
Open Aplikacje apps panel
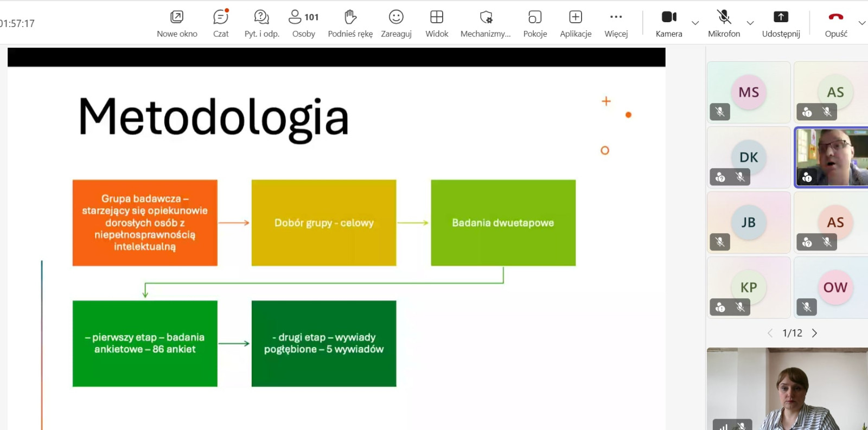576,23
